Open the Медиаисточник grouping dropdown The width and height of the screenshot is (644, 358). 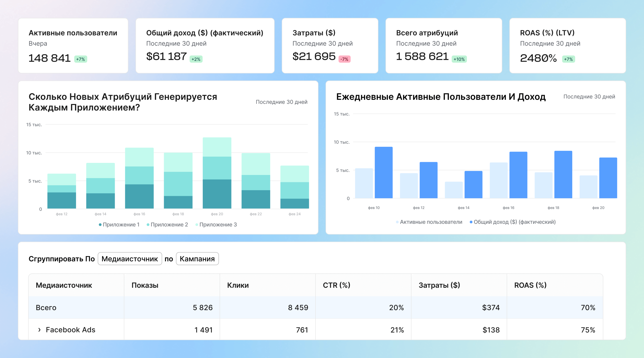[x=130, y=259]
